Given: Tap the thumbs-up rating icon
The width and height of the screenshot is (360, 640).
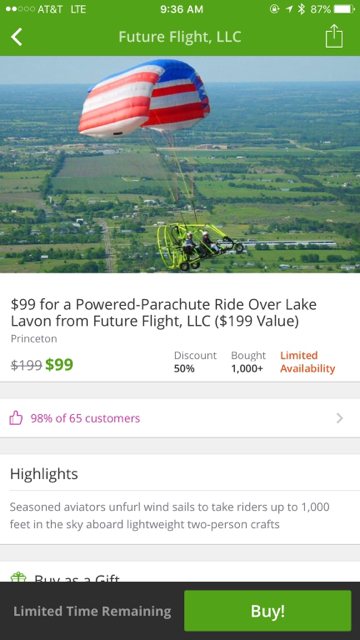Looking at the screenshot, I should [16, 418].
